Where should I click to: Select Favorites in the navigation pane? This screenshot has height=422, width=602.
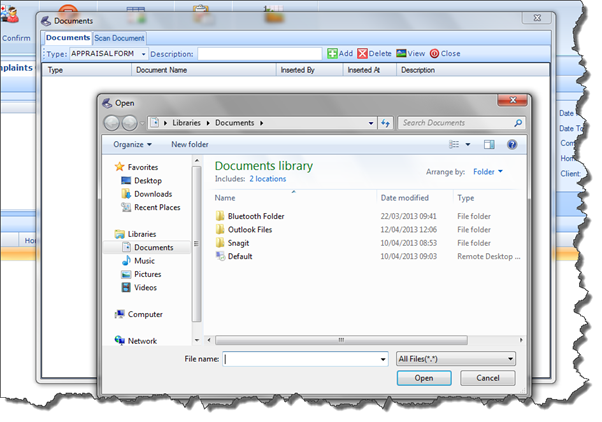[136, 167]
